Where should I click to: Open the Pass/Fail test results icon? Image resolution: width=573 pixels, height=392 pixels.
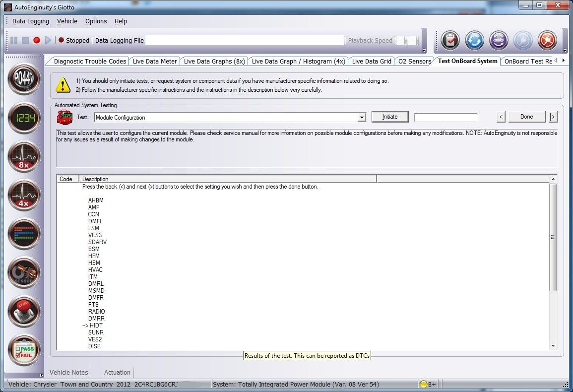point(24,350)
